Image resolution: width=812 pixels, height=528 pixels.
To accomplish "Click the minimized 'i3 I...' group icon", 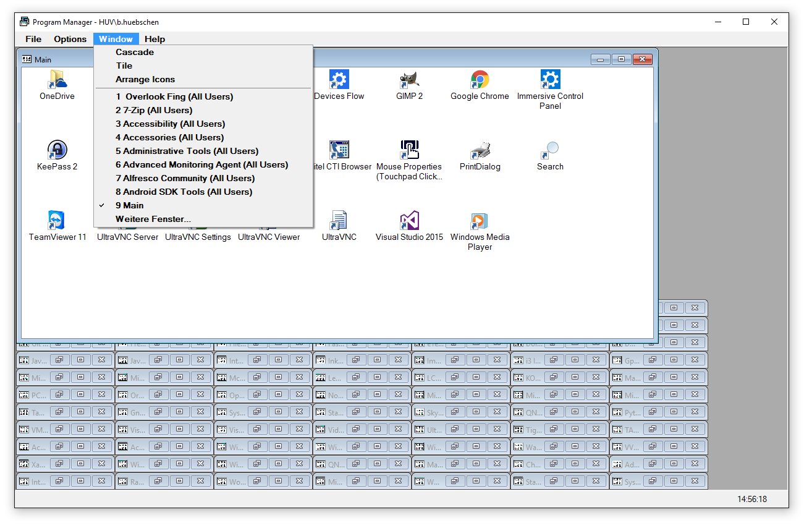I will click(x=518, y=360).
